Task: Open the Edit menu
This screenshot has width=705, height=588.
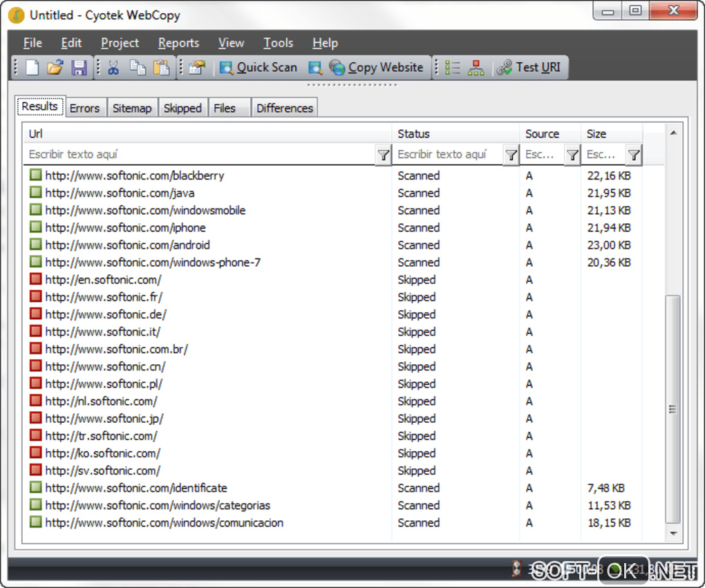Action: click(x=71, y=43)
